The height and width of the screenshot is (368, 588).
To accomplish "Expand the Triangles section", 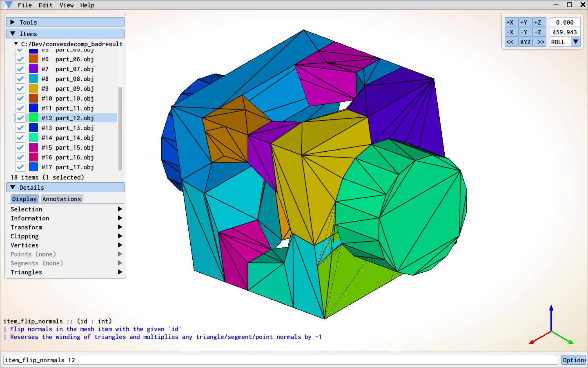I will (67, 272).
